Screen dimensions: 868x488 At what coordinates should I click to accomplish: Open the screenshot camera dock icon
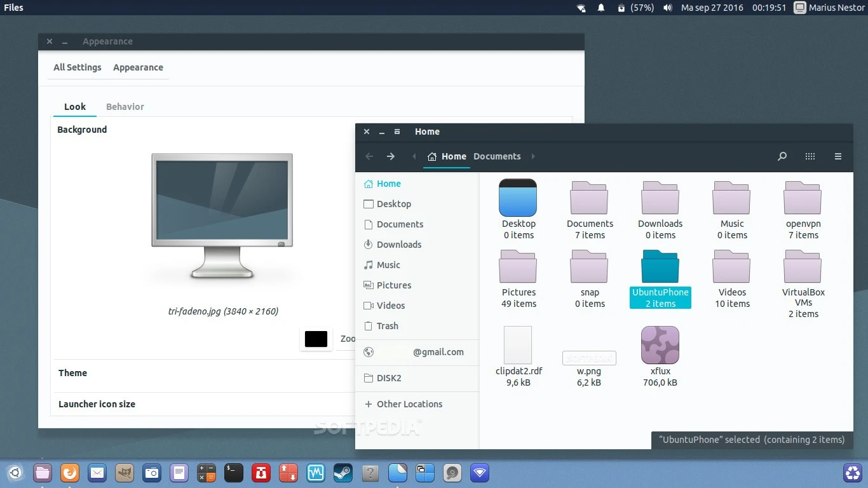[x=152, y=473]
